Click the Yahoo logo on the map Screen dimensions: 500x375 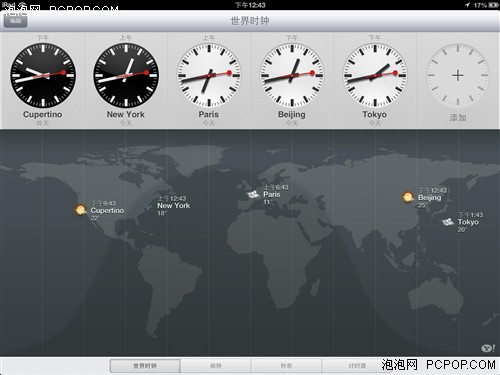click(x=488, y=348)
